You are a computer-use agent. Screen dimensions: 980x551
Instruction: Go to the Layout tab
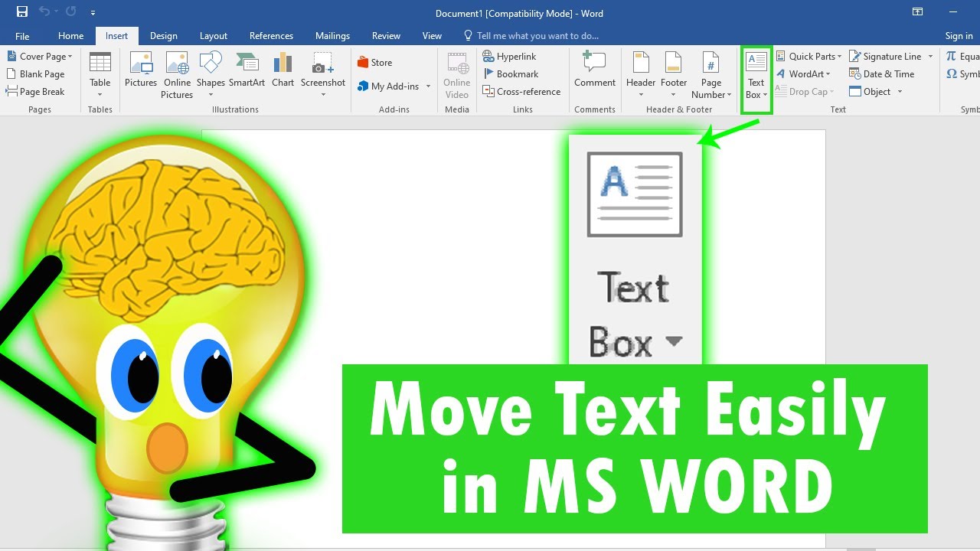coord(214,36)
